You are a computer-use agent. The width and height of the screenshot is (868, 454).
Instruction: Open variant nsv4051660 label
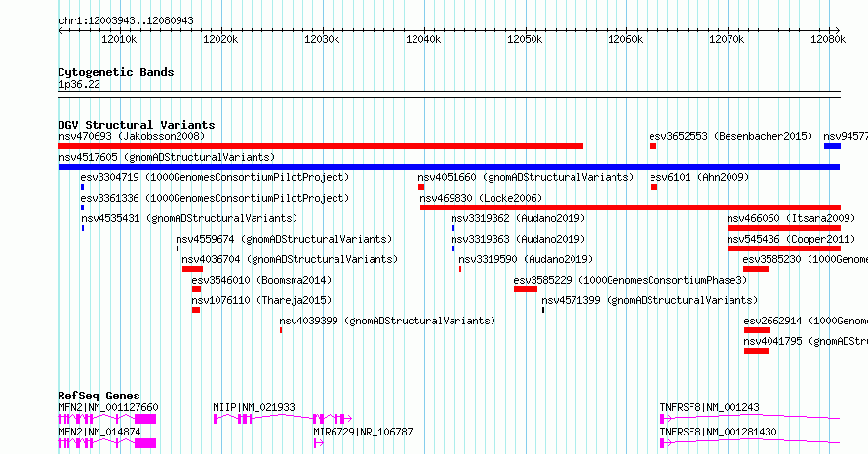526,177
